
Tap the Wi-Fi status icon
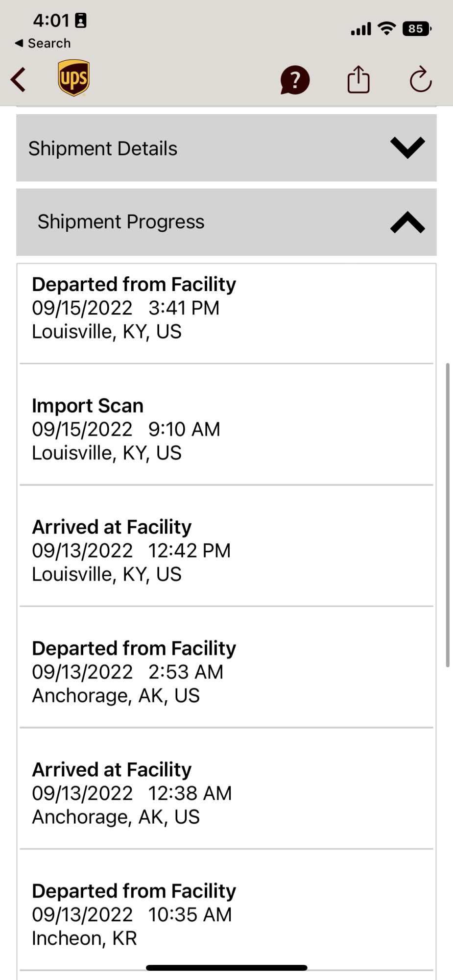coord(387,29)
